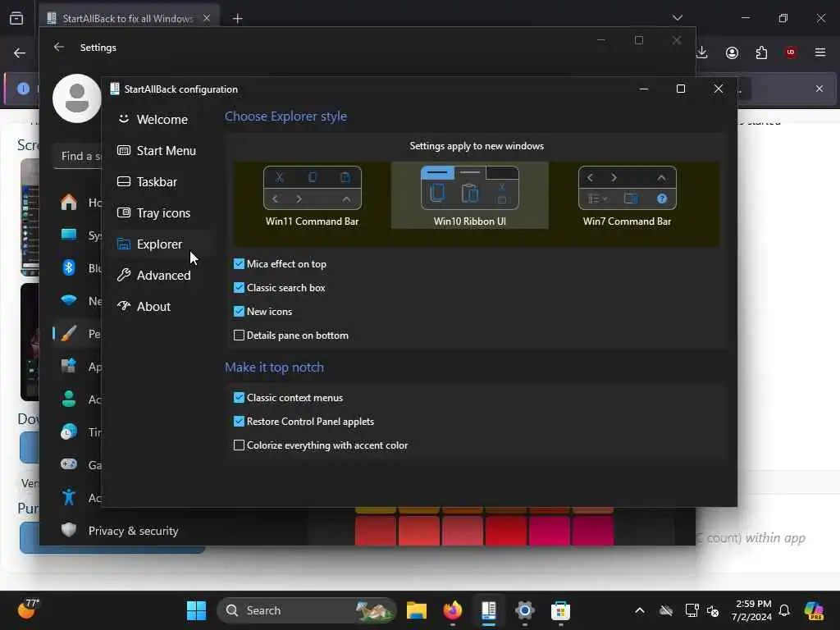Disable Classic context menus
The height and width of the screenshot is (630, 840).
click(239, 398)
